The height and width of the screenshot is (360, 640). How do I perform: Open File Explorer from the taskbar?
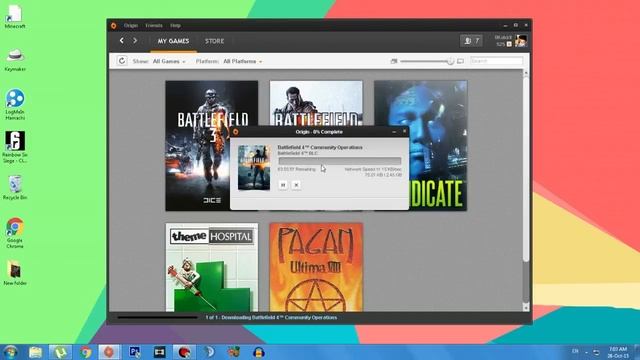click(36, 352)
